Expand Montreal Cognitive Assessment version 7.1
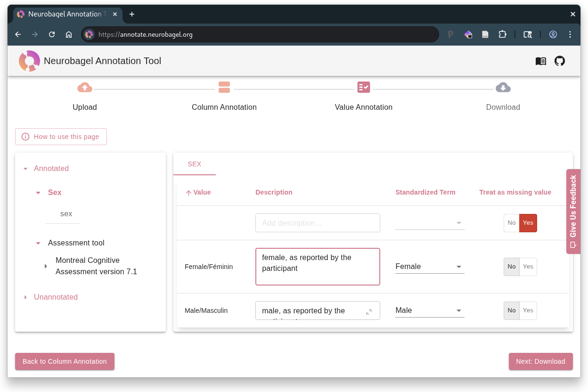Screen dimensions: 588x392 (46, 265)
